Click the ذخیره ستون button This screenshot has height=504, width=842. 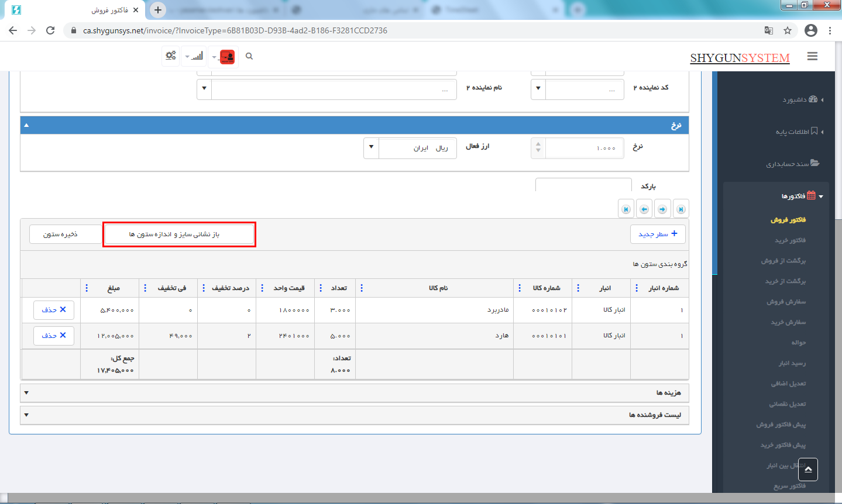tap(60, 234)
